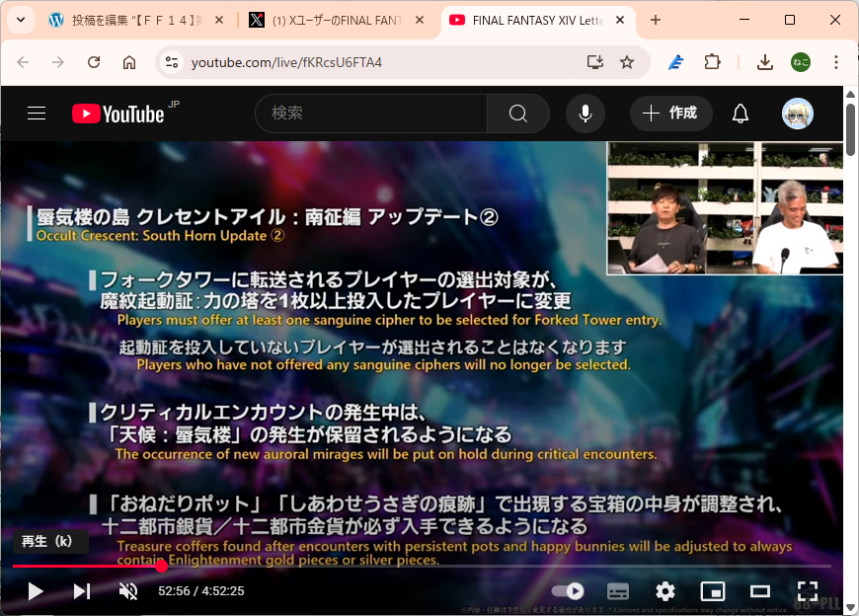Open the Chrome three-dot menu
859x616 pixels.
[x=836, y=62]
